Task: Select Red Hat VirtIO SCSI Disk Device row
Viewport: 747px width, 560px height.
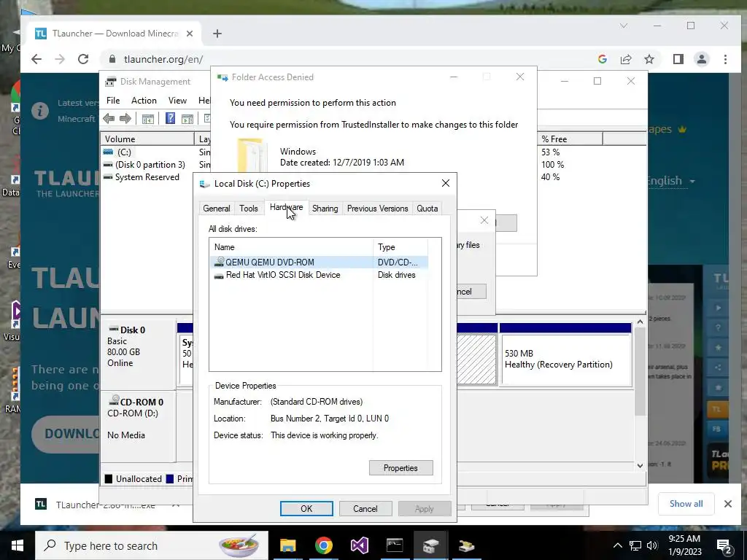Action: 319,275
